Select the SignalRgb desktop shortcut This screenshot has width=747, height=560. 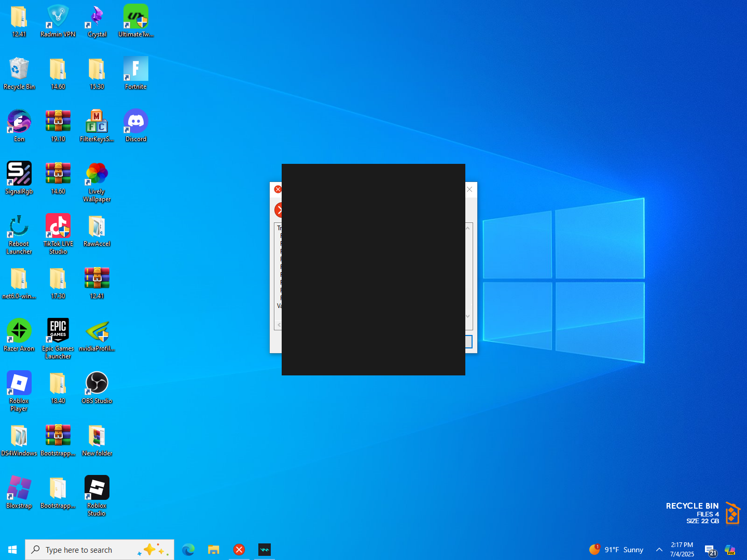tap(19, 175)
